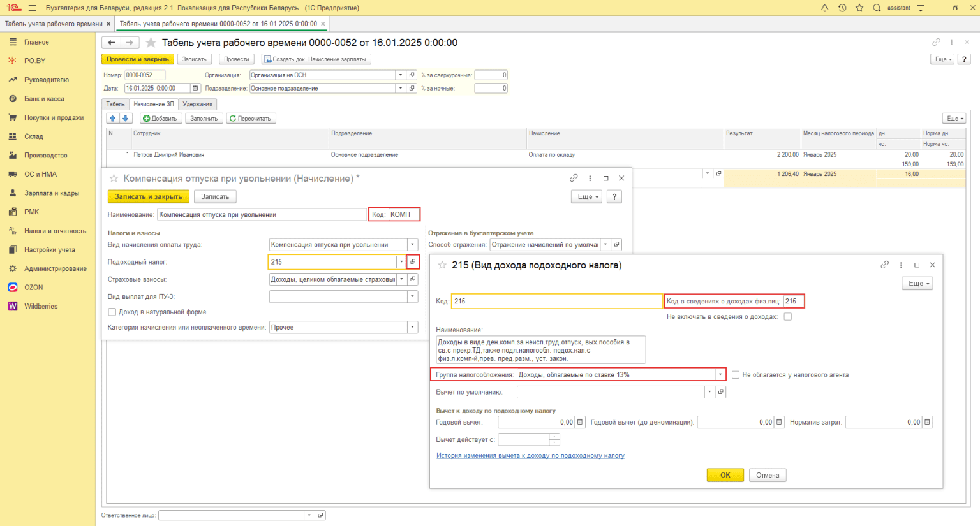Open Категория начисления dropdown list

[412, 328]
